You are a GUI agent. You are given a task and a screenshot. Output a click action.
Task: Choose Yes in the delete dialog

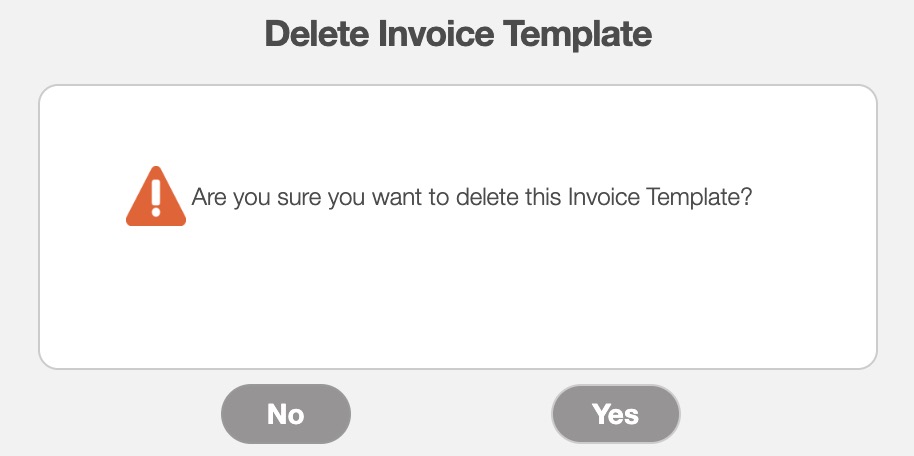tap(615, 413)
